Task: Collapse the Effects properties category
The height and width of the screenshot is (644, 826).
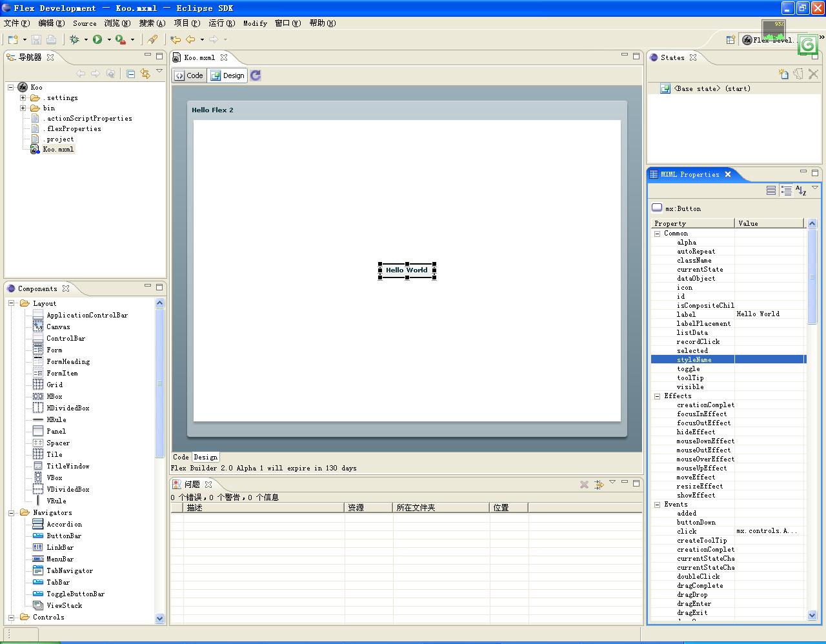Action: [658, 396]
